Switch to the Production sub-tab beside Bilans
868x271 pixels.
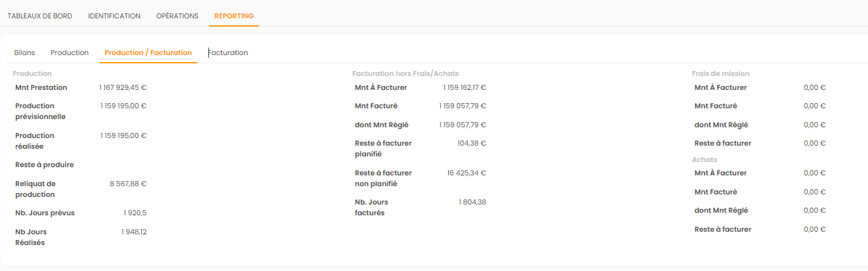[x=70, y=53]
